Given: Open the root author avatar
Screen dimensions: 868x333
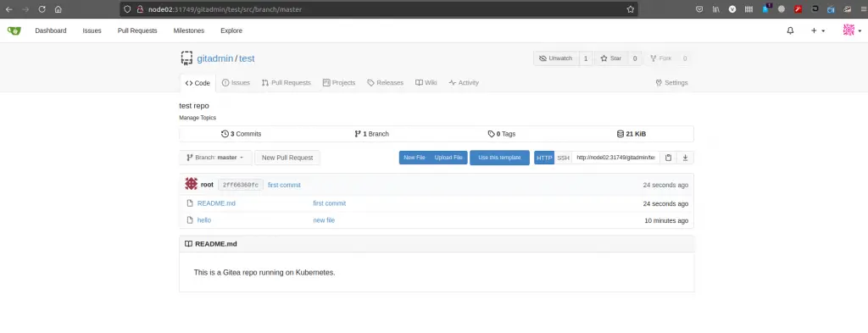Looking at the screenshot, I should 191,184.
